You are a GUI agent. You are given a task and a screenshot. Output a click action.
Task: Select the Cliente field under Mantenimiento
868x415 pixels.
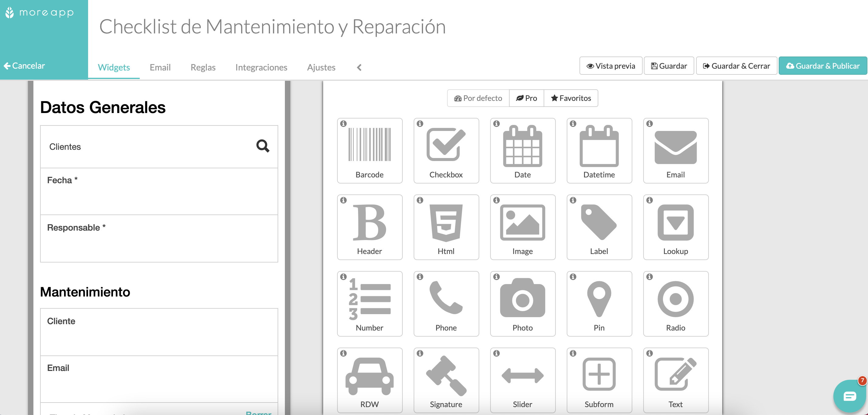coord(159,332)
